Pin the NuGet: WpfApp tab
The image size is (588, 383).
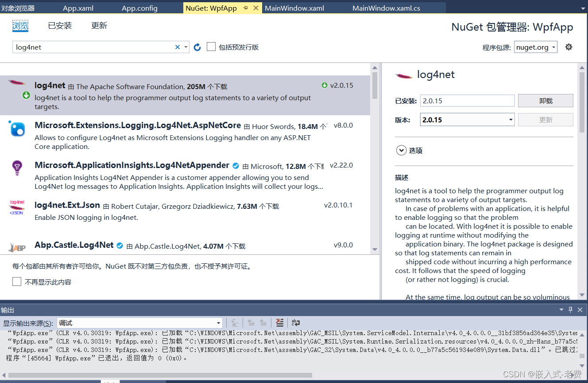(x=245, y=8)
